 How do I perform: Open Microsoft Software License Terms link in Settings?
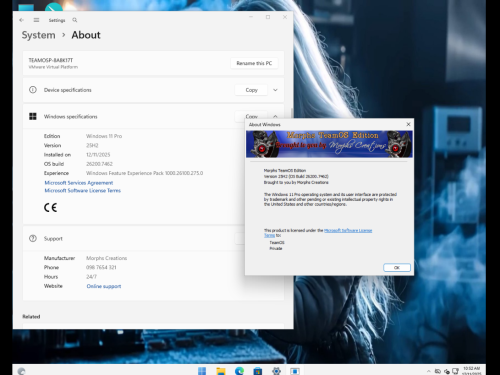[x=83, y=191]
